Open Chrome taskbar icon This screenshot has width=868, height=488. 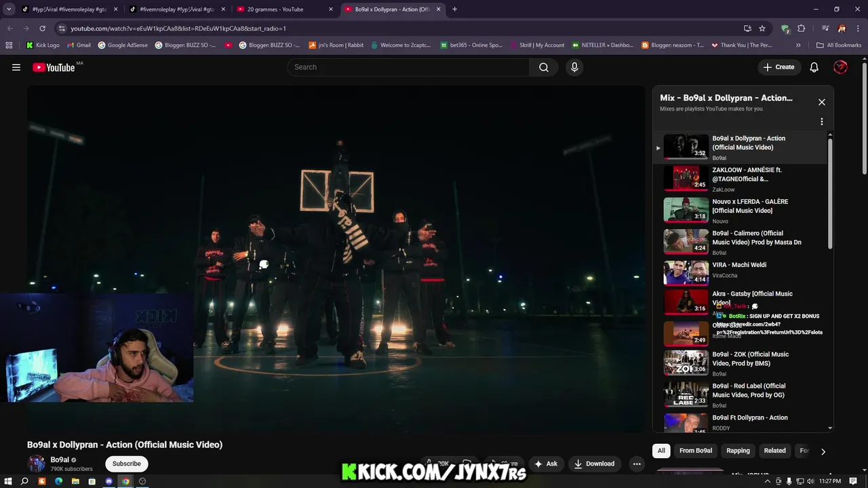125,481
